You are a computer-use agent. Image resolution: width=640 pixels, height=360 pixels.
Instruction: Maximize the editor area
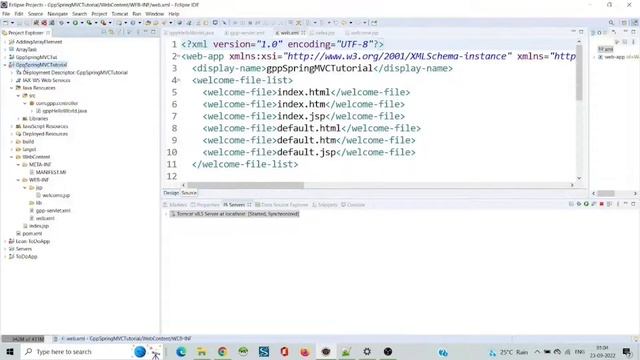581,32
